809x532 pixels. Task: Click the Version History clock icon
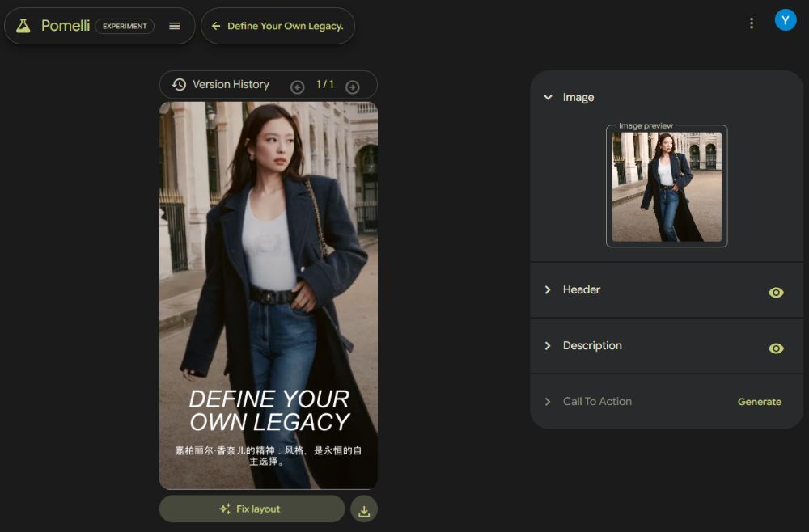click(179, 84)
